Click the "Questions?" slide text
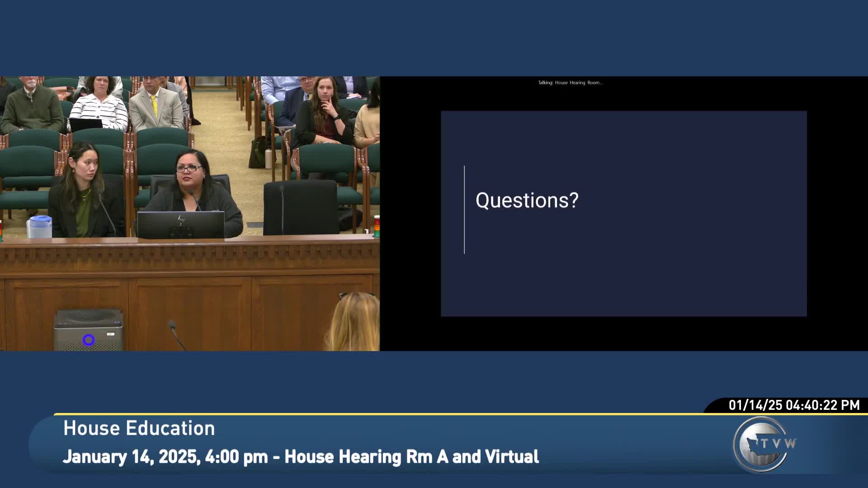 pos(527,200)
